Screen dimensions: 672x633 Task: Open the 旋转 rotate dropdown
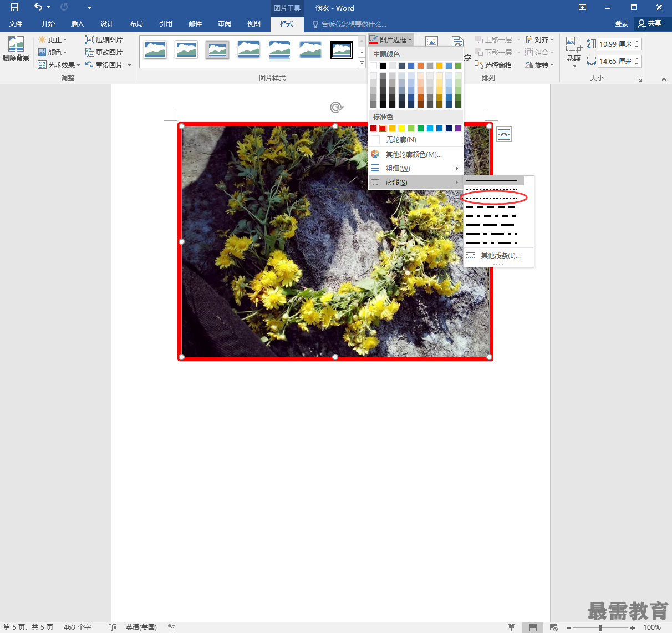(x=539, y=65)
